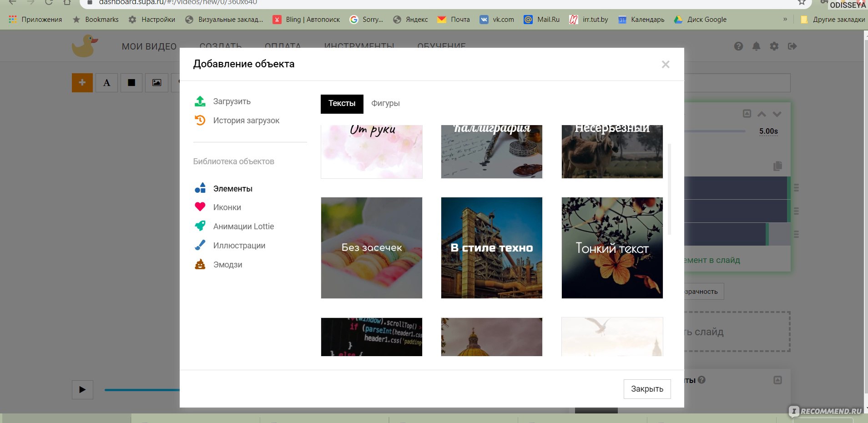868x423 pixels.
Task: Expand the bookmarks overflow chevron
Action: [x=785, y=19]
